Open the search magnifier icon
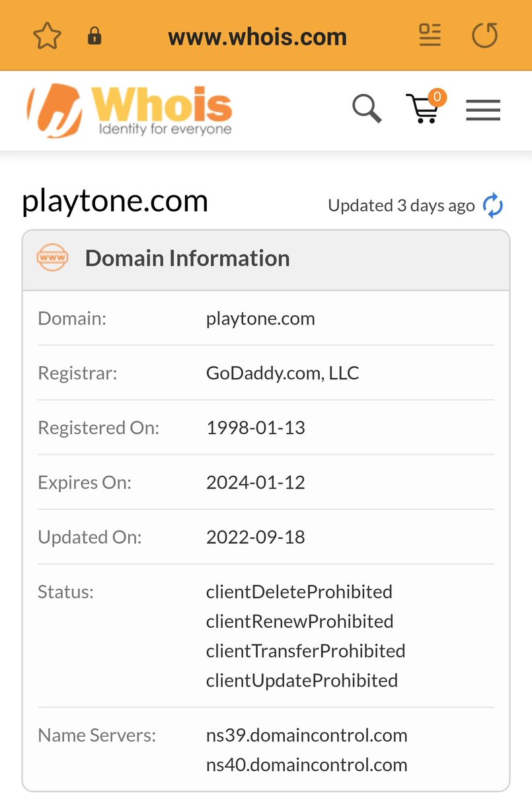Viewport: 532px width, 793px height. click(x=367, y=108)
